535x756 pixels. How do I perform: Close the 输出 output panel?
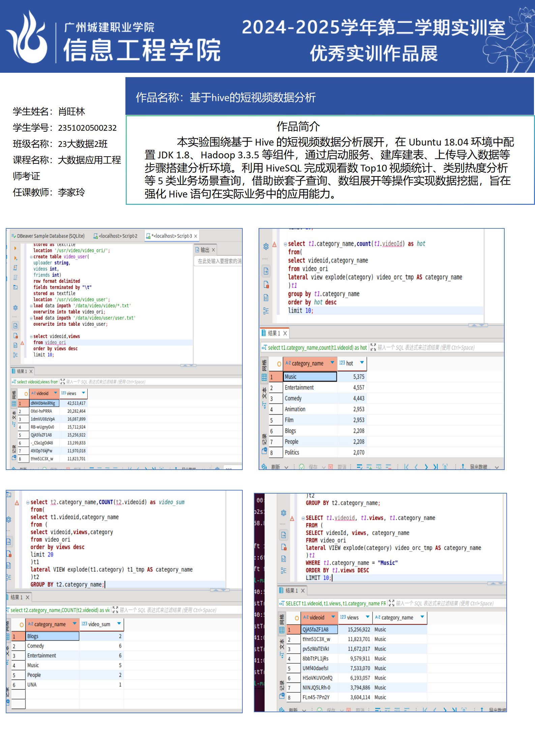point(213,250)
